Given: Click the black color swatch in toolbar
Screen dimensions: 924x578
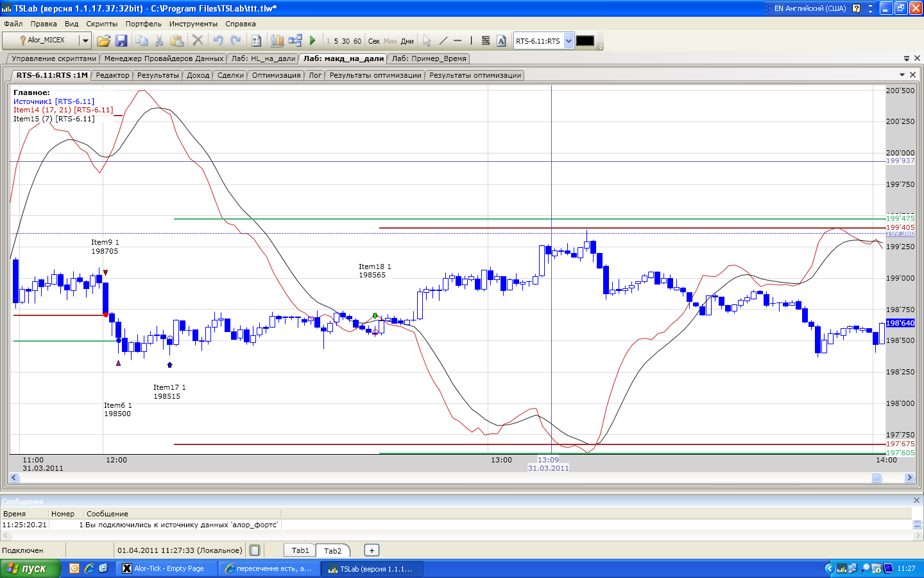Looking at the screenshot, I should coord(585,40).
